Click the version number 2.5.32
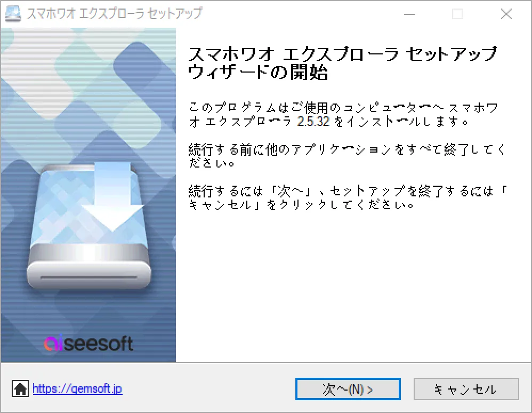This screenshot has height=413, width=532. tap(313, 121)
